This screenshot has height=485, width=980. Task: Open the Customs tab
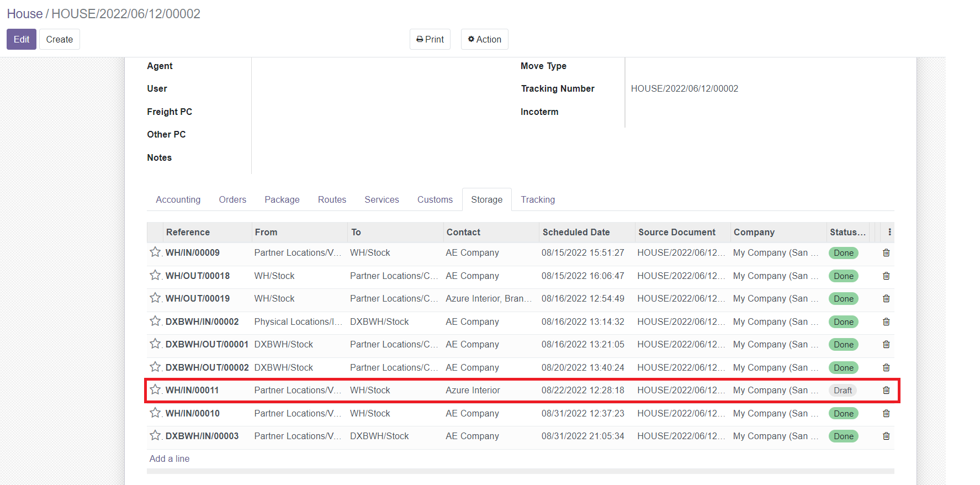point(435,200)
